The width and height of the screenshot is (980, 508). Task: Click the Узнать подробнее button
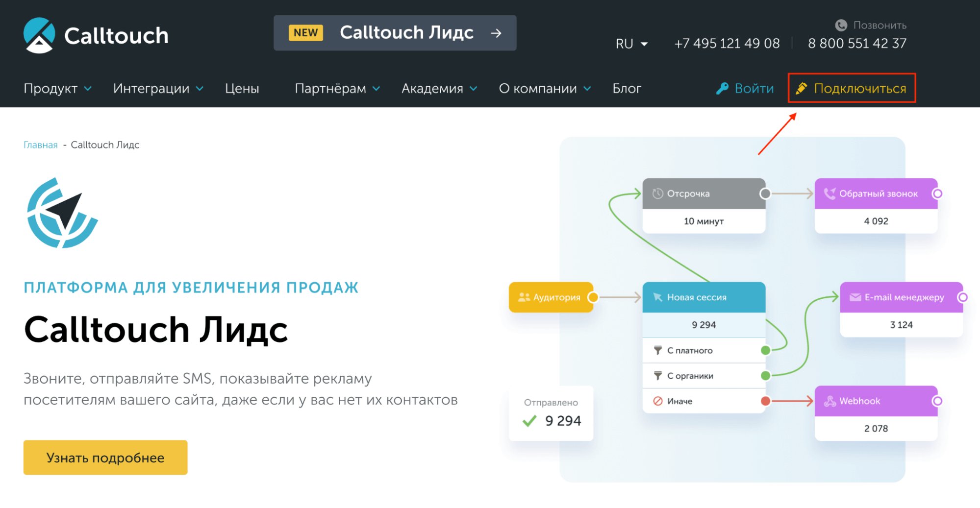click(x=105, y=457)
